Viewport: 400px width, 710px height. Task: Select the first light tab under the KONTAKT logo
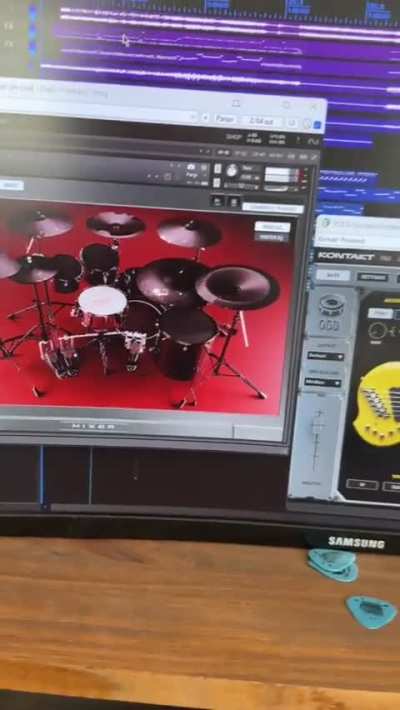click(333, 275)
